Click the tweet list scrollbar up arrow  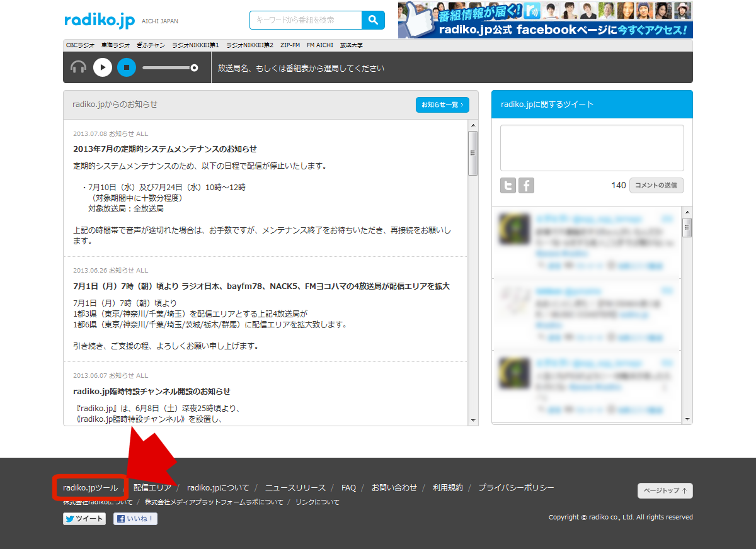pos(687,212)
